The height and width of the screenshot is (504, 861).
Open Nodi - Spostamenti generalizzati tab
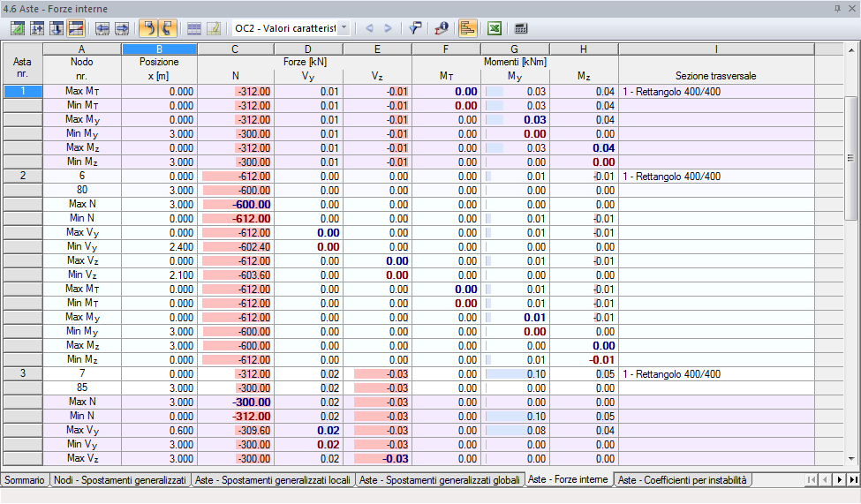[x=120, y=480]
